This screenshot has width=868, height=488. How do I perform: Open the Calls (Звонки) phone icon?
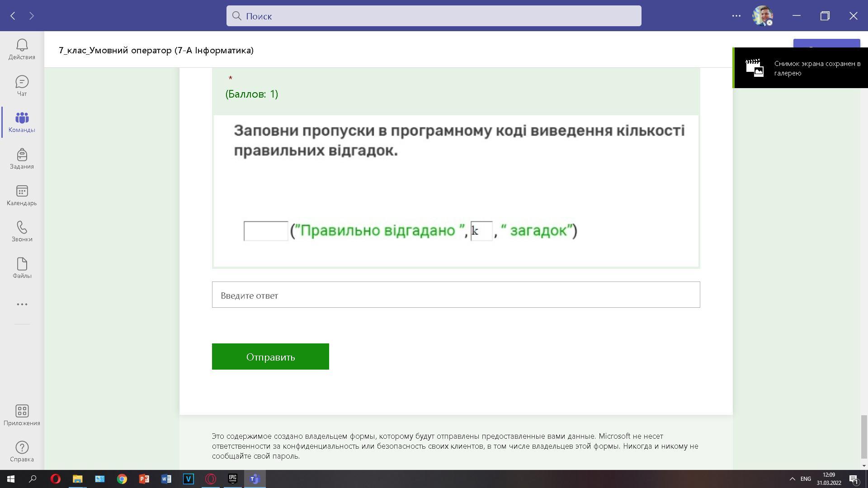coord(22,232)
